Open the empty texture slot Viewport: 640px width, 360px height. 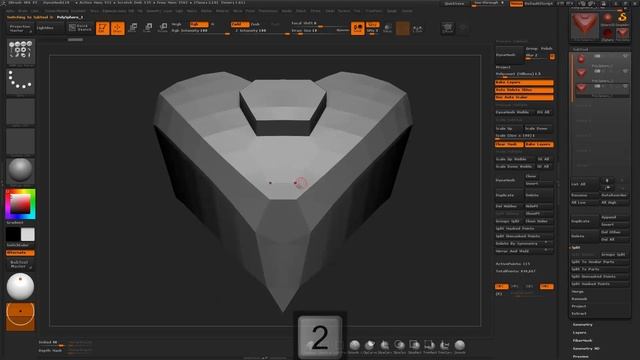21,141
